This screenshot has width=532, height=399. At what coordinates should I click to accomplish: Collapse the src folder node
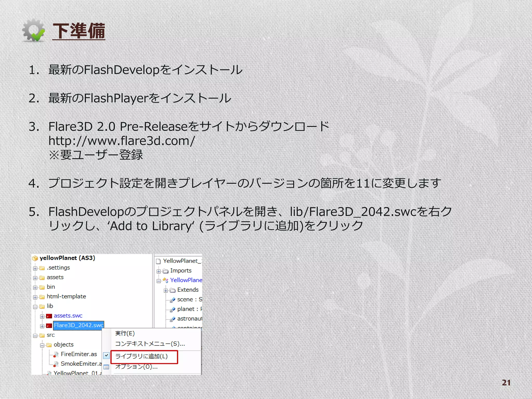35,336
